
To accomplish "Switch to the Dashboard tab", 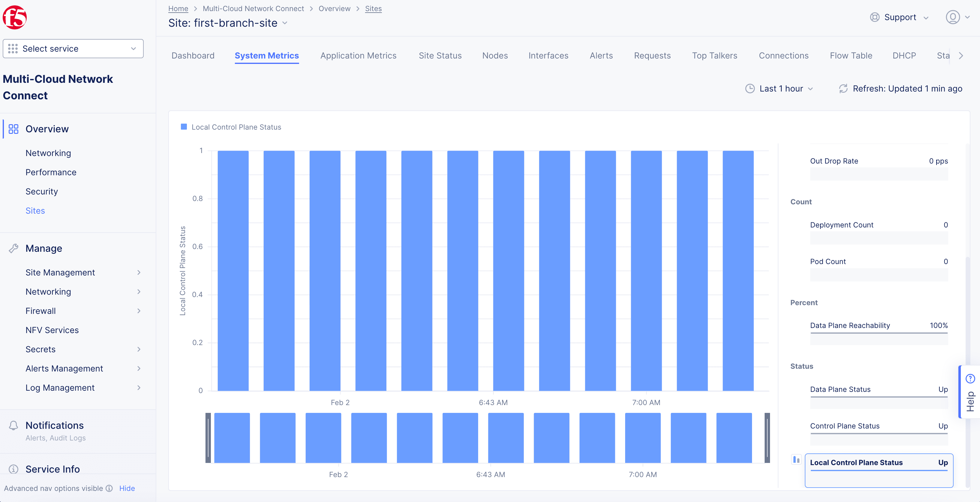I will (x=193, y=56).
